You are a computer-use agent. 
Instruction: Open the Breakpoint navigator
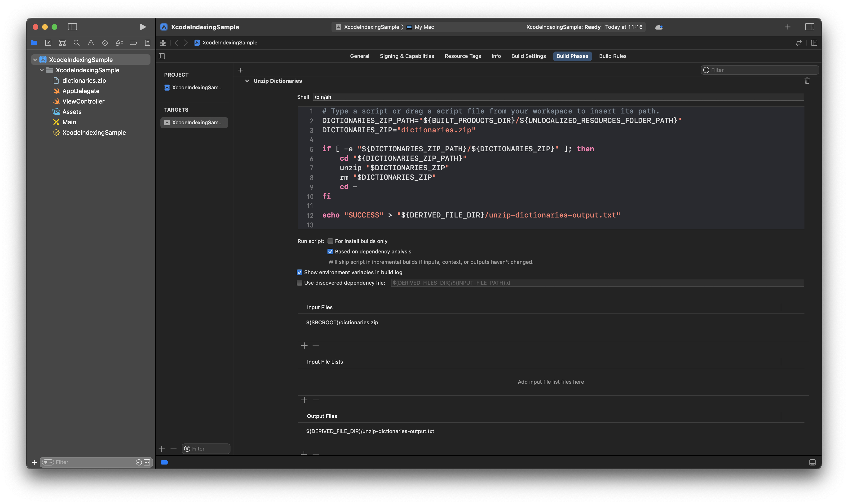coord(133,43)
